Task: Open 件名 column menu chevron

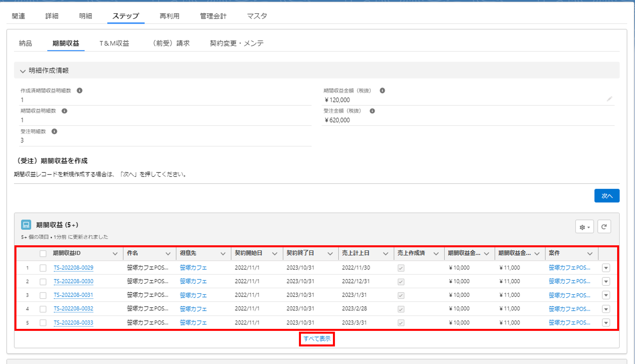Action: pyautogui.click(x=168, y=254)
